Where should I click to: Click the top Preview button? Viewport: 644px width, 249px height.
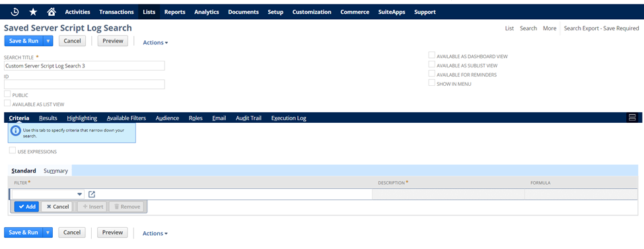113,41
